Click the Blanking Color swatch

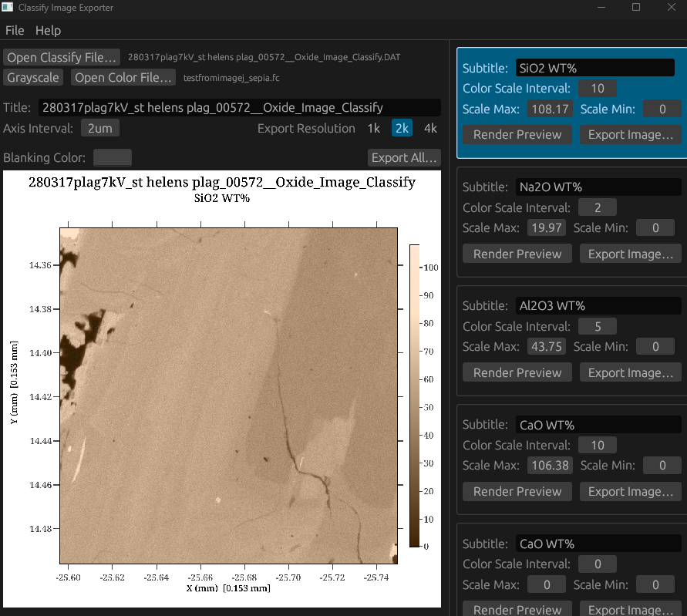(113, 158)
